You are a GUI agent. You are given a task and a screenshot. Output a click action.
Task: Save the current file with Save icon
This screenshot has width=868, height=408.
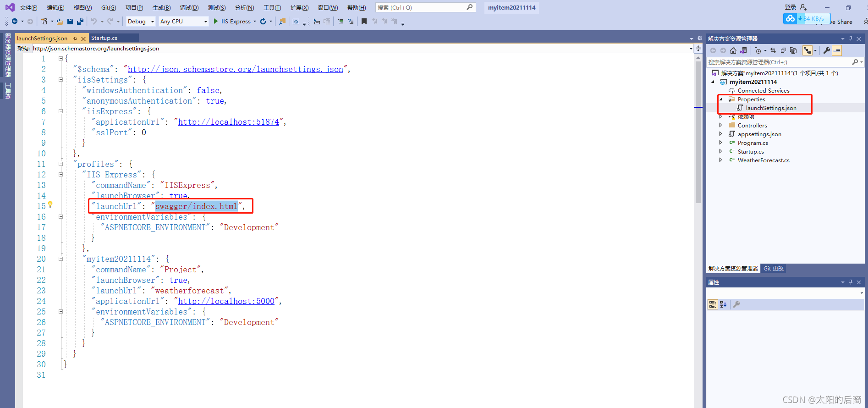coord(70,21)
